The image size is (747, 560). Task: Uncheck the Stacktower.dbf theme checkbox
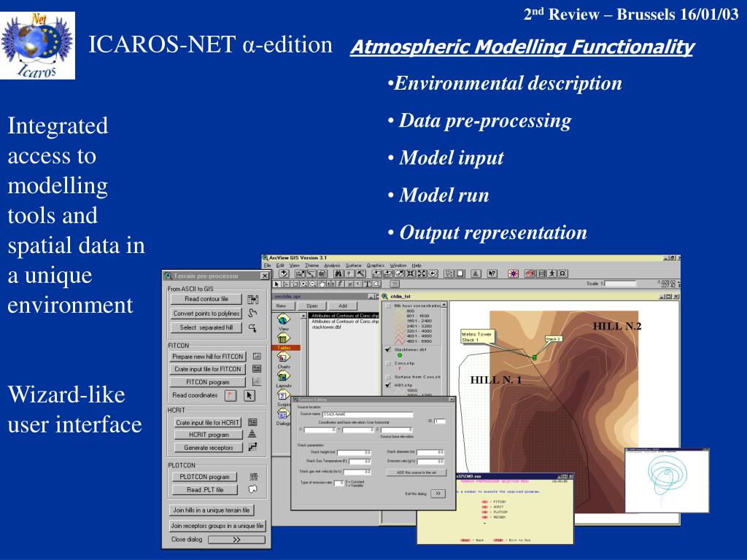(x=388, y=349)
